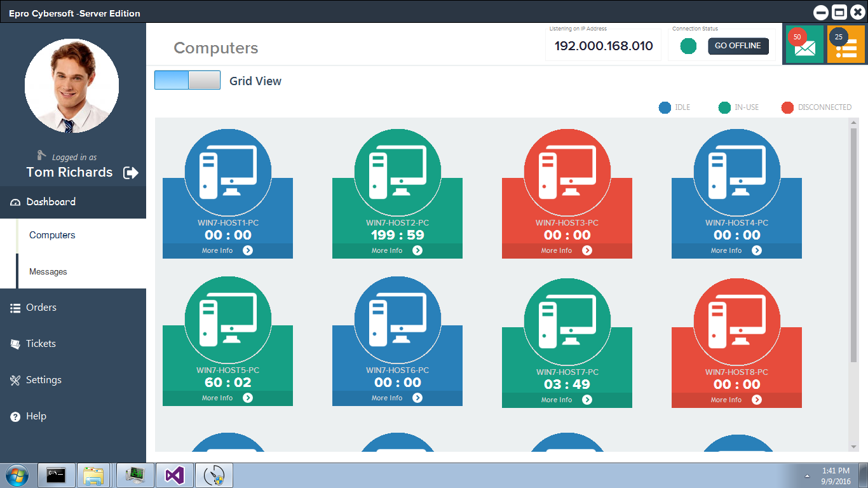Toggle the Grid View switch
This screenshot has width=868, height=488.
tap(187, 80)
